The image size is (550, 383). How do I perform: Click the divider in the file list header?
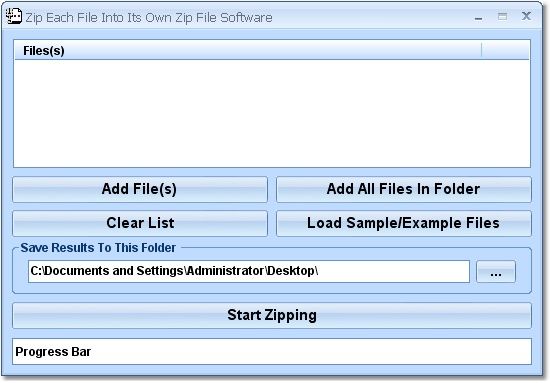tap(482, 51)
